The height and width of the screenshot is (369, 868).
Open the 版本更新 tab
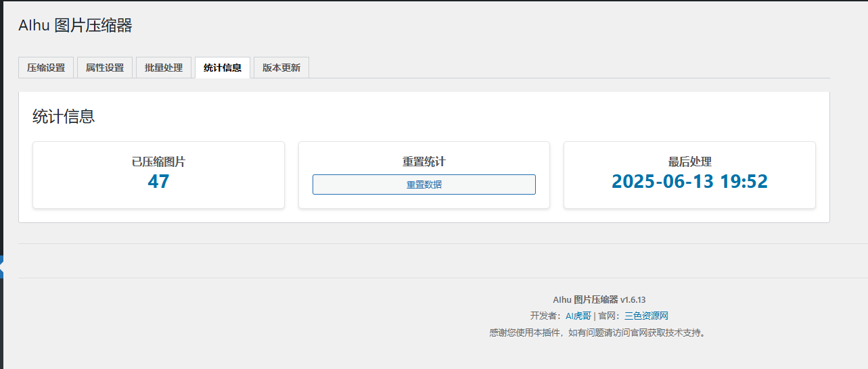click(x=281, y=68)
